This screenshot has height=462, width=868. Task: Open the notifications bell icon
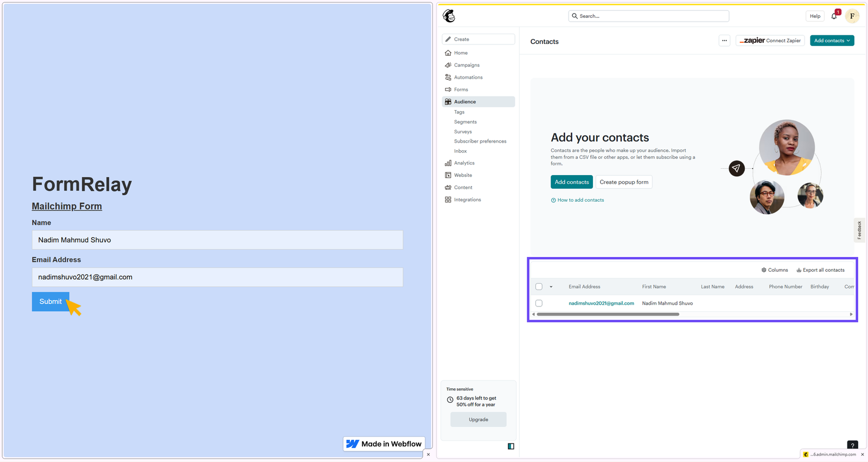pyautogui.click(x=834, y=16)
